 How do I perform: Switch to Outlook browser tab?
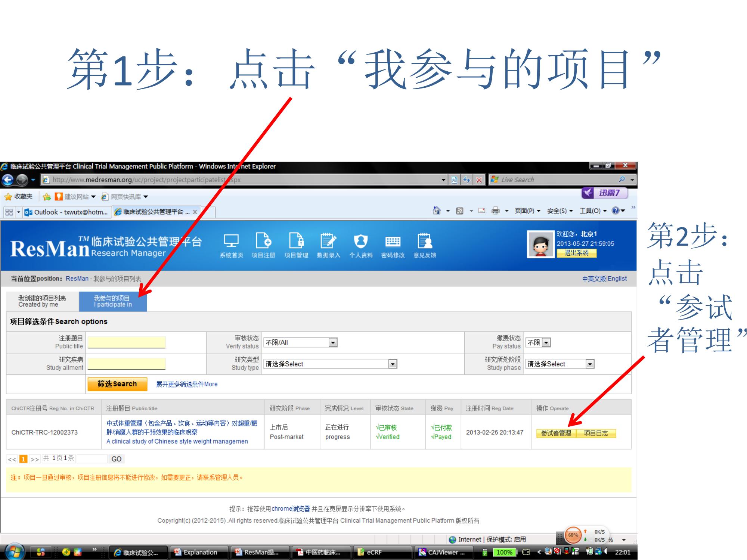[66, 212]
